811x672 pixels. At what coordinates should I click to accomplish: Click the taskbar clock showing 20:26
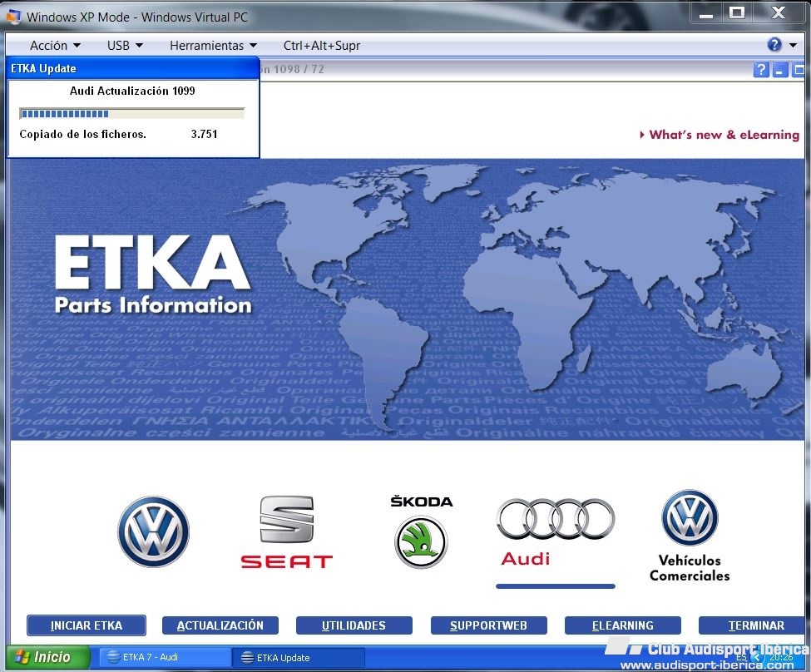pyautogui.click(x=781, y=657)
